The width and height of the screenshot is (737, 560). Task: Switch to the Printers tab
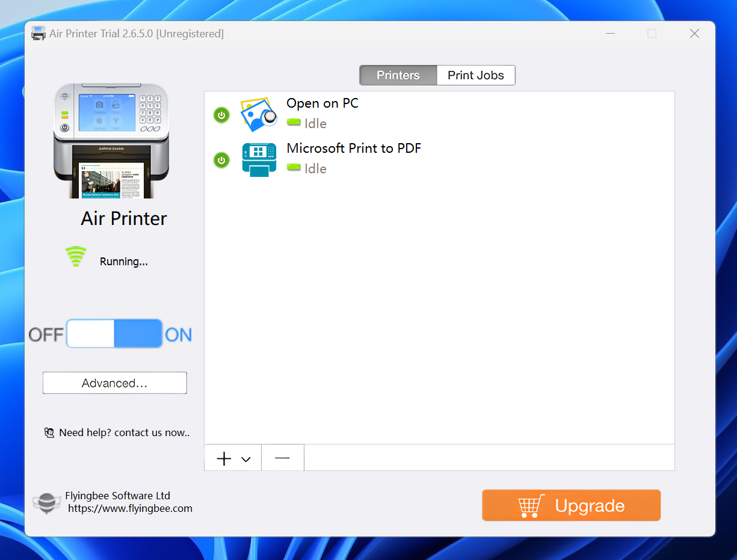[398, 75]
